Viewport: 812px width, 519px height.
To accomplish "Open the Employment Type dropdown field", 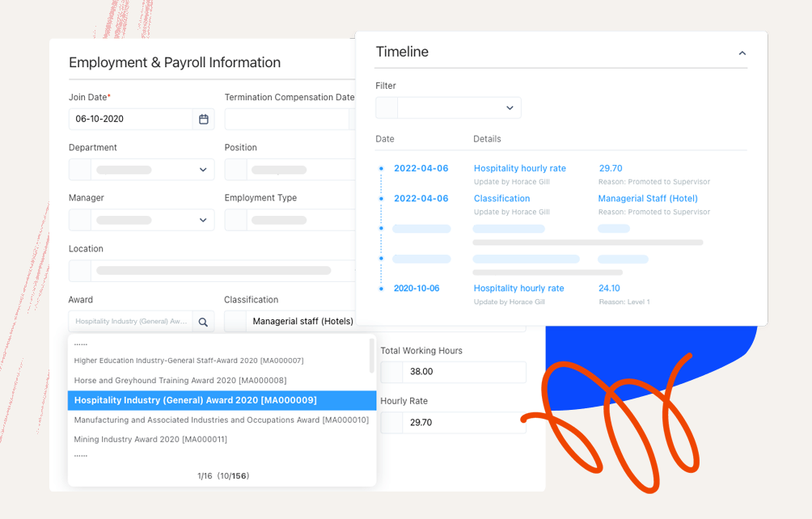I will 290,220.
